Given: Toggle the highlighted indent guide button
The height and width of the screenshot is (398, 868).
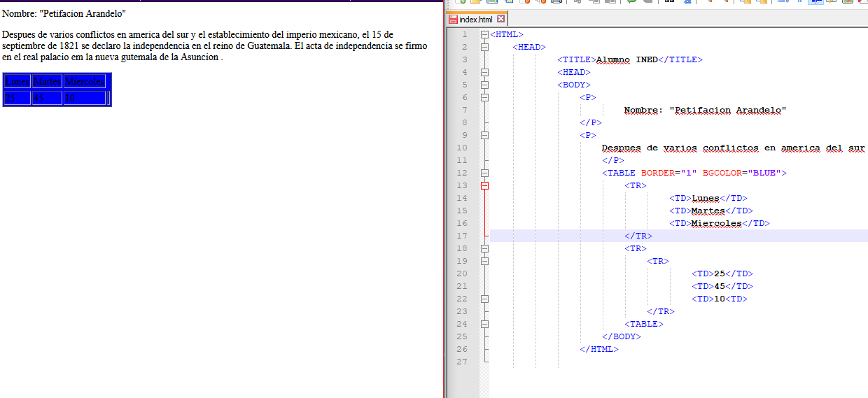Looking at the screenshot, I should tap(815, 2).
